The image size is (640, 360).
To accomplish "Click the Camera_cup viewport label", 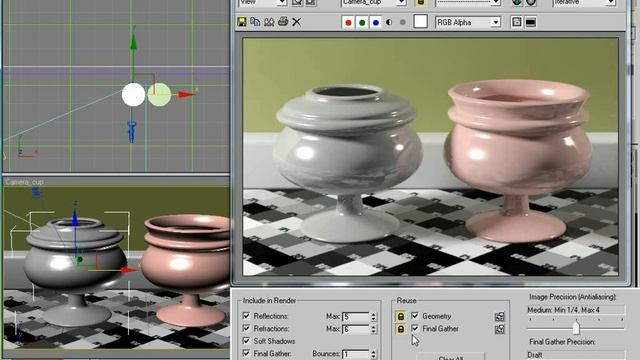I will (24, 182).
